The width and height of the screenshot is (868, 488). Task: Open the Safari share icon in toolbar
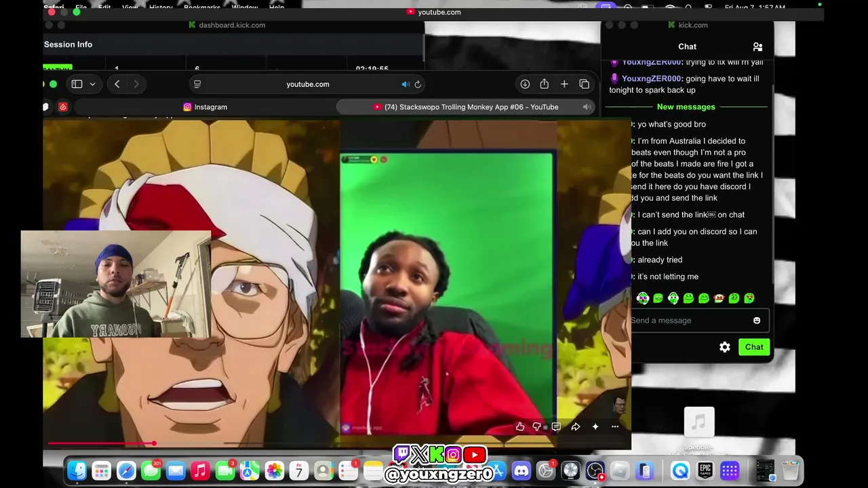pos(544,84)
